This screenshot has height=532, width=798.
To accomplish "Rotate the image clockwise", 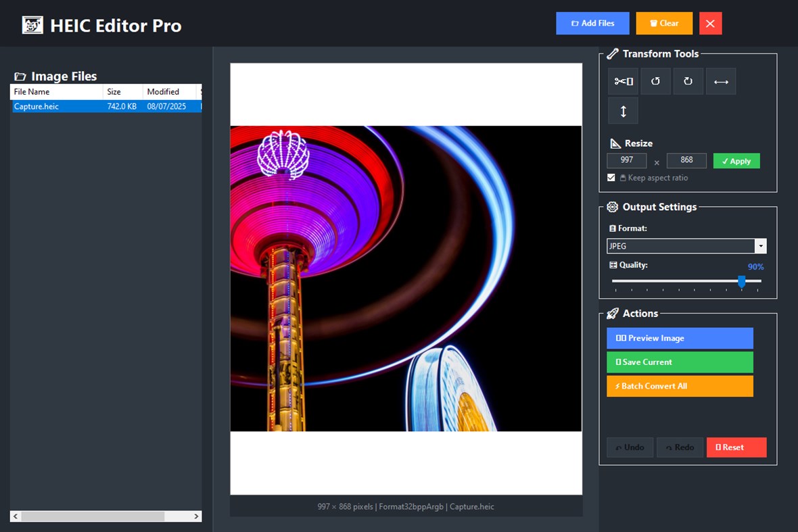I will [688, 81].
